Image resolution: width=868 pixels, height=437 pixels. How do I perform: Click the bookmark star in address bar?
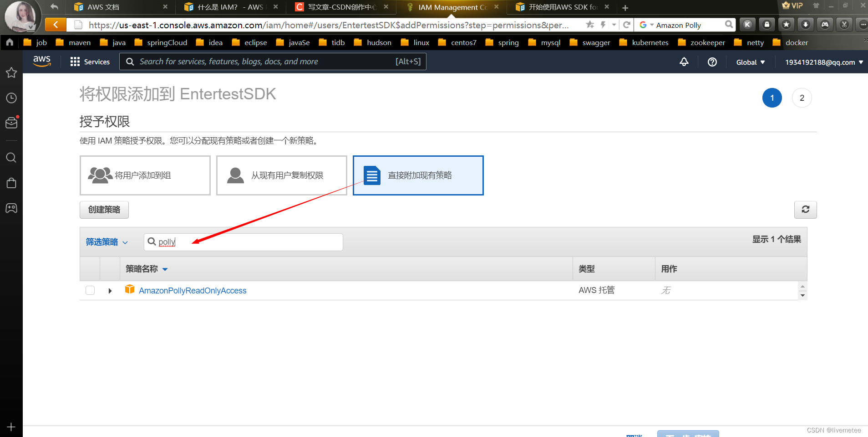(x=590, y=25)
